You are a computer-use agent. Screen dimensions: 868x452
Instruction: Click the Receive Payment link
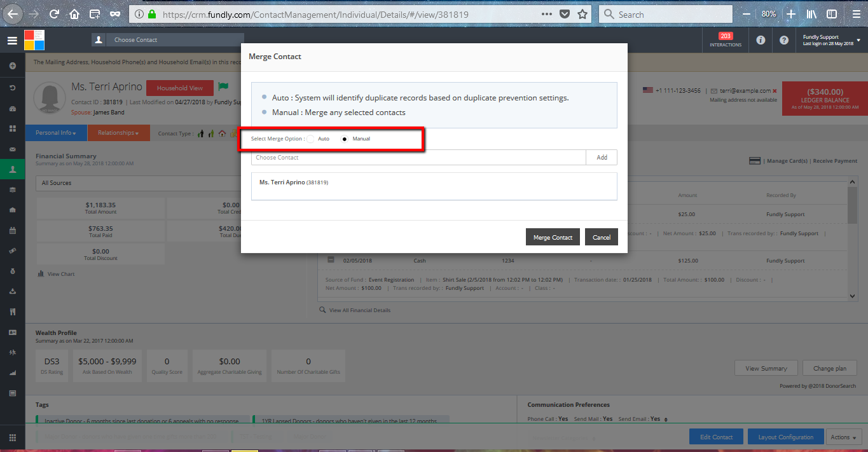835,161
